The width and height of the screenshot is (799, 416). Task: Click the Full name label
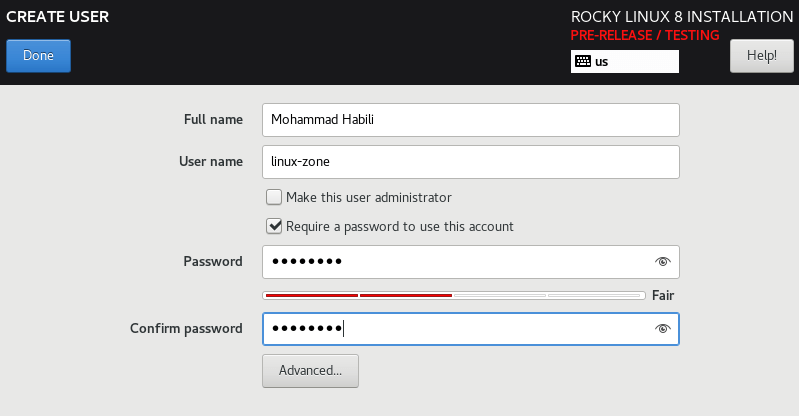(213, 119)
